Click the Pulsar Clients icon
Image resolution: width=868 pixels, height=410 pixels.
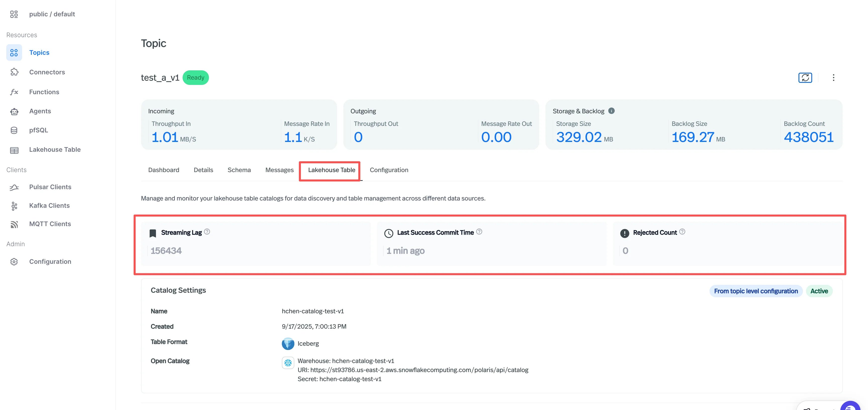[14, 187]
